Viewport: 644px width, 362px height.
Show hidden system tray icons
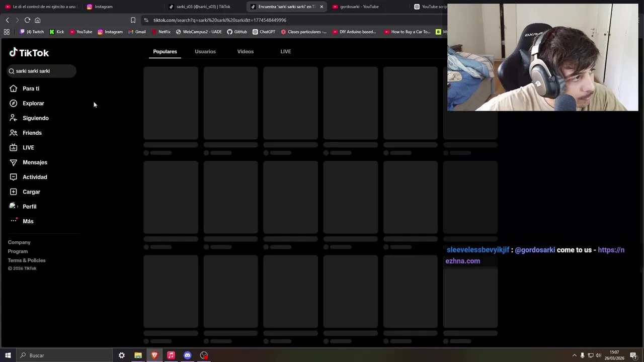click(x=575, y=355)
